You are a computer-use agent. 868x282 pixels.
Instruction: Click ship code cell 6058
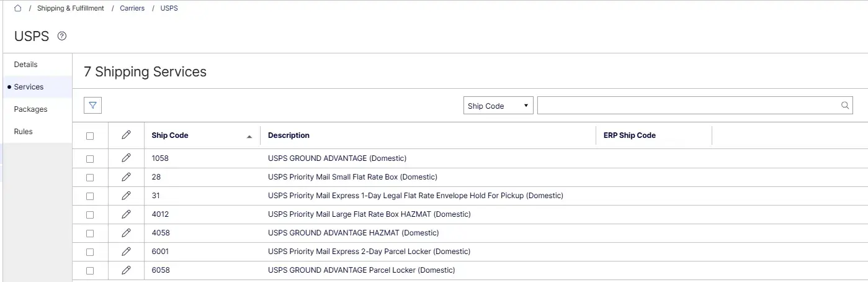(x=161, y=270)
